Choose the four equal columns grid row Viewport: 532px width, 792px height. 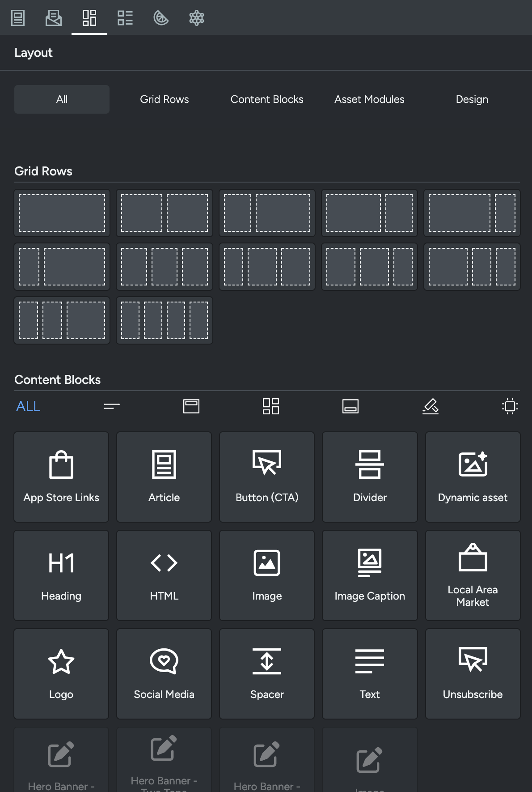(165, 320)
